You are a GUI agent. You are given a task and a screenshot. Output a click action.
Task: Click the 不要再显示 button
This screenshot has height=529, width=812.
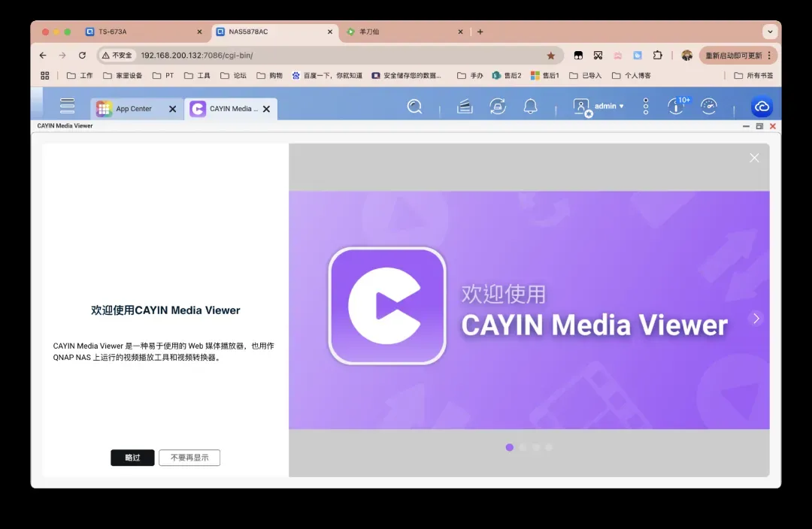click(x=189, y=458)
